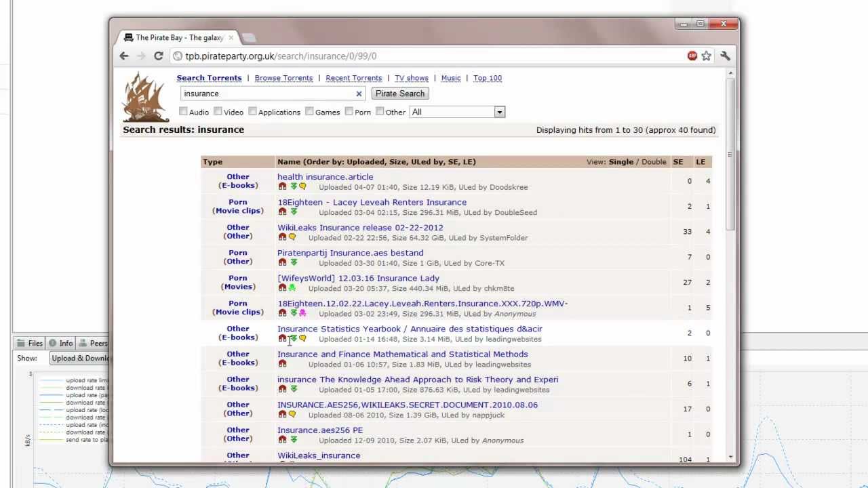Screen dimensions: 868x488
Task: Click download arrow for Insurance.aes256 PE
Action: 294,440
